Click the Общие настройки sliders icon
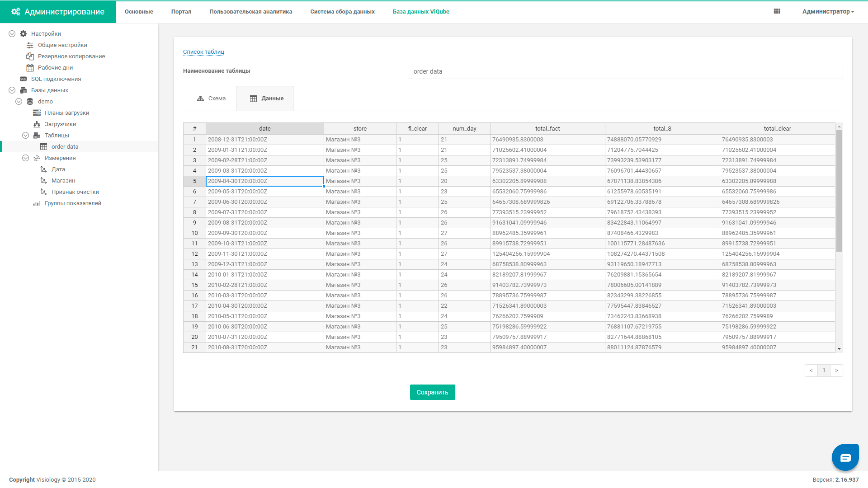The image size is (868, 488). point(30,45)
